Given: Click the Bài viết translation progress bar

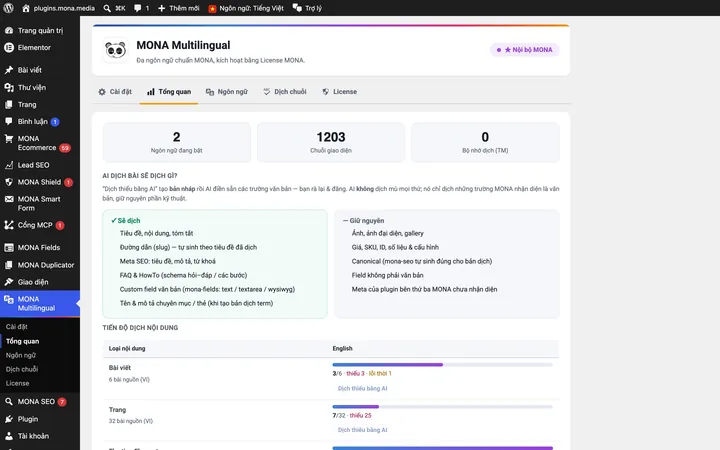Looking at the screenshot, I should pyautogui.click(x=442, y=365).
